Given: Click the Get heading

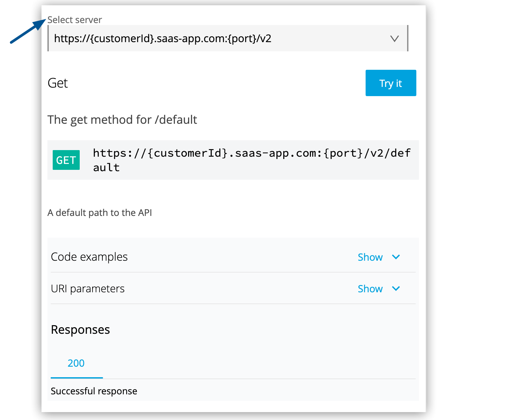Looking at the screenshot, I should (58, 83).
